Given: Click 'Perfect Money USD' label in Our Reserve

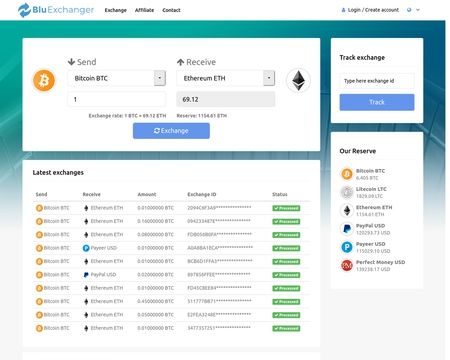Looking at the screenshot, I should pos(381,262).
